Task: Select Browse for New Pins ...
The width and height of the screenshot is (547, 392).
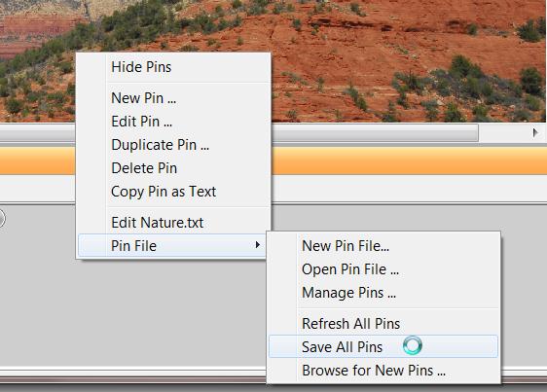Action: click(383, 371)
